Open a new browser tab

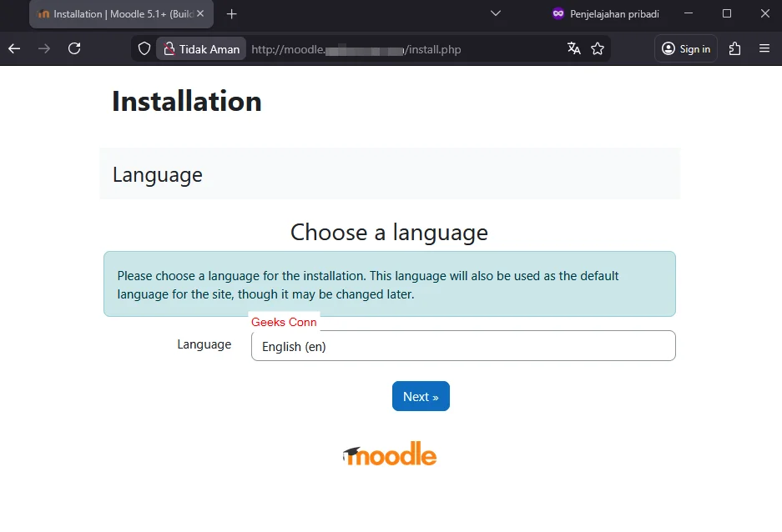(231, 14)
